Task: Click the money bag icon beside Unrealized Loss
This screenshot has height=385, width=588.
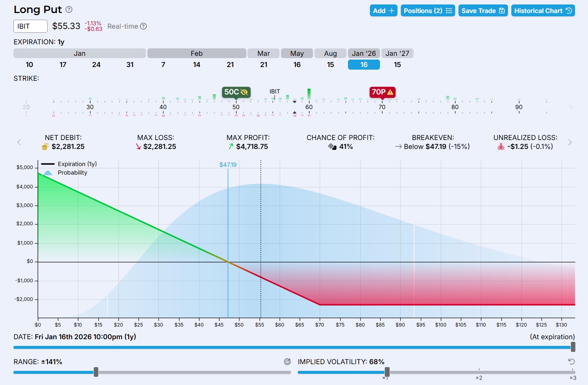Action: tap(501, 147)
